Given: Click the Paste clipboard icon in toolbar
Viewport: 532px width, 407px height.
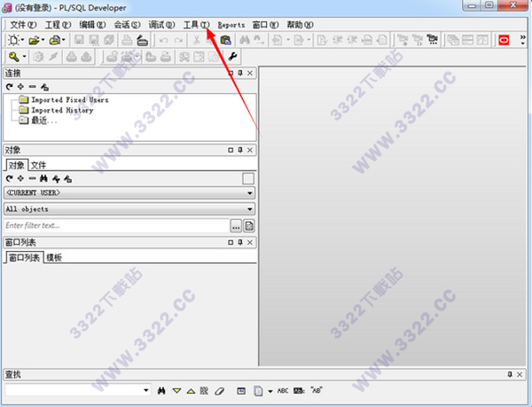Looking at the screenshot, I should (225, 40).
